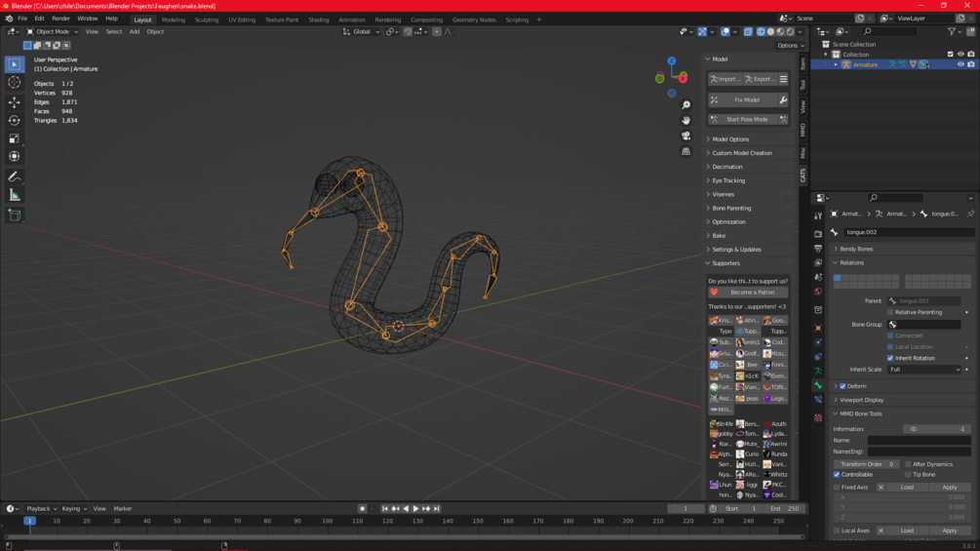Select the Annotate tool

(x=15, y=177)
